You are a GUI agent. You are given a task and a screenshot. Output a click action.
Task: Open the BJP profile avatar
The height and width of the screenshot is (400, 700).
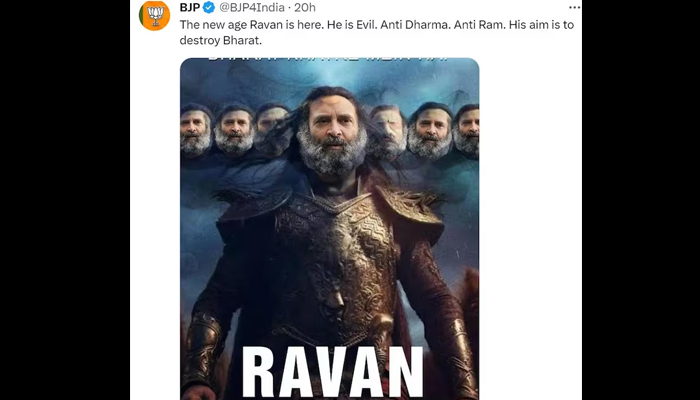point(154,16)
